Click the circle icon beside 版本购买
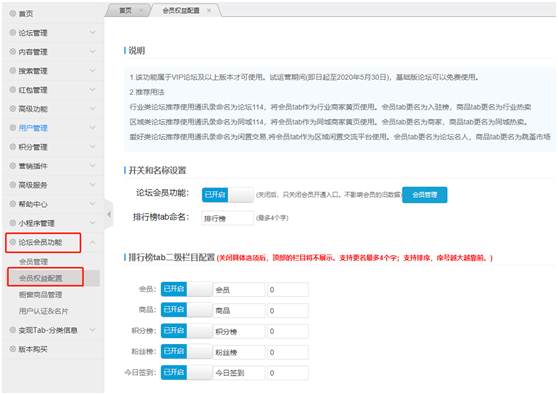This screenshot has height=395, width=558. click(x=13, y=349)
